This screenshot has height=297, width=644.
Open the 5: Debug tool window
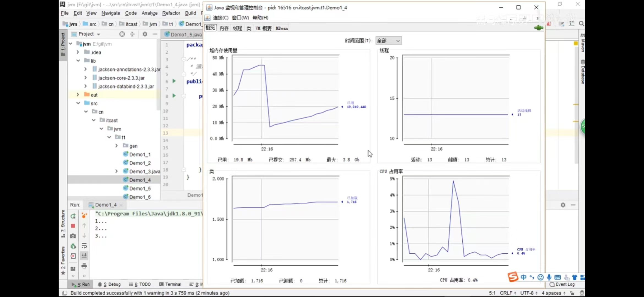[x=109, y=284]
